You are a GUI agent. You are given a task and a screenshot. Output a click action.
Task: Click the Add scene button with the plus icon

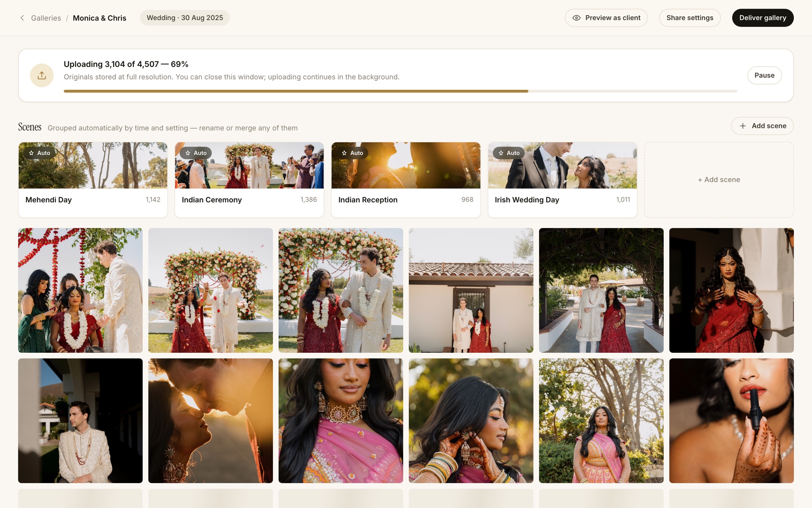coord(762,126)
